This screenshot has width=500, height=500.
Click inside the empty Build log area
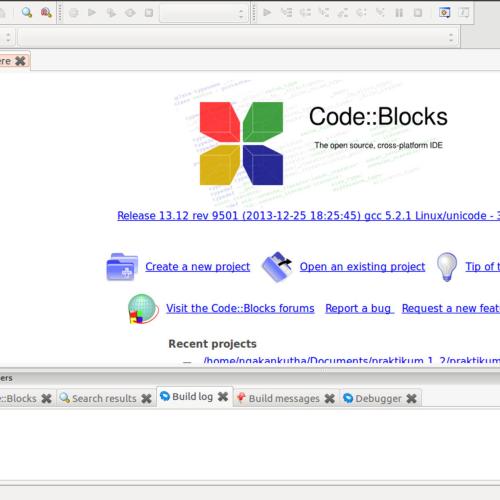pos(250,444)
